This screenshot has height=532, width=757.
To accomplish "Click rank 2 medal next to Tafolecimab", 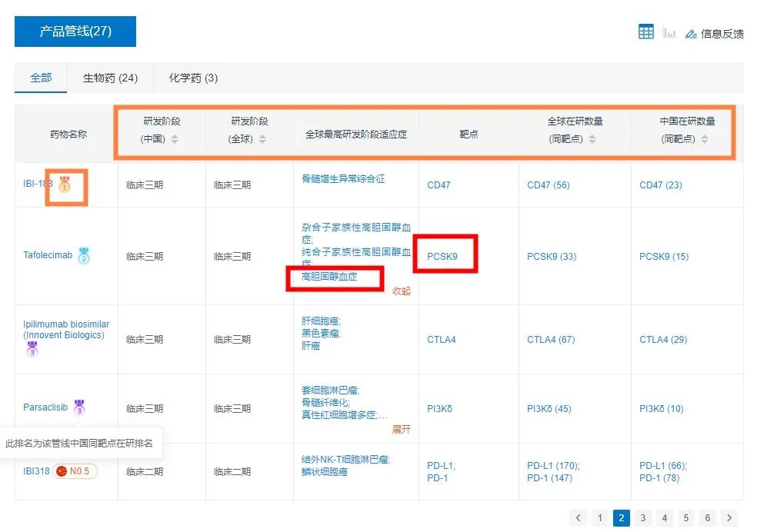I will pyautogui.click(x=84, y=256).
